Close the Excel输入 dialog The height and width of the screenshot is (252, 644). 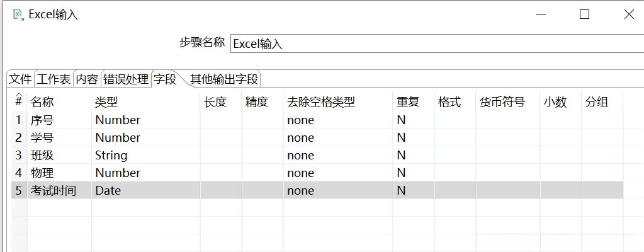pyautogui.click(x=628, y=14)
